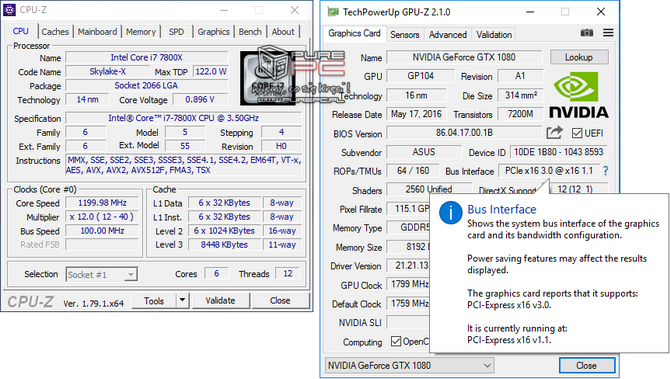
Task: Click the Core Speed value 1199.98 MHz
Action: click(102, 203)
